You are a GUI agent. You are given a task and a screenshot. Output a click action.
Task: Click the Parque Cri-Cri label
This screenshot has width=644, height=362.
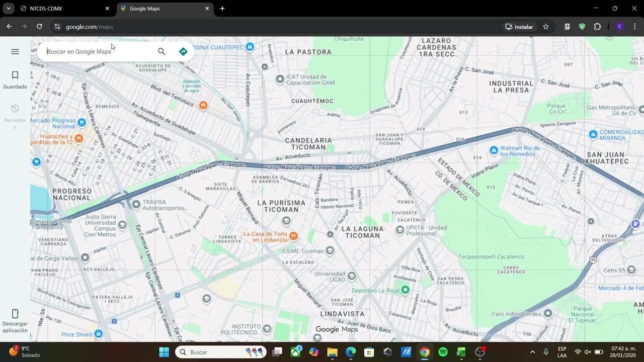coord(557,109)
